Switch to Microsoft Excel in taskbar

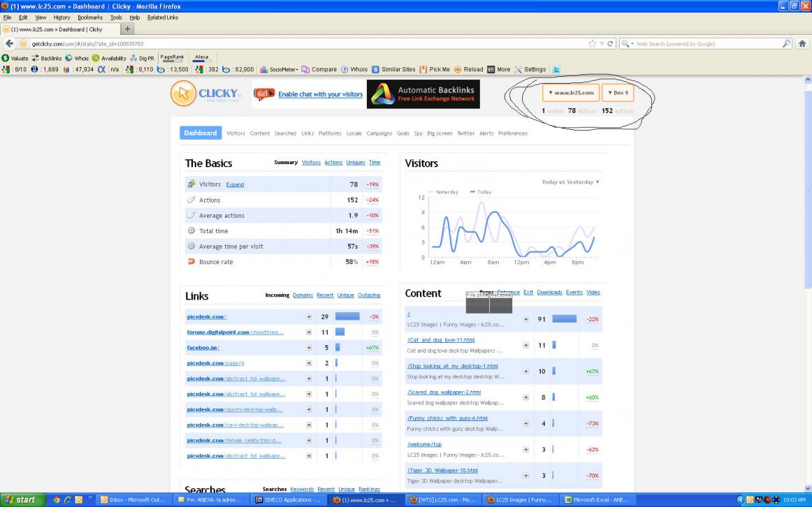(597, 500)
